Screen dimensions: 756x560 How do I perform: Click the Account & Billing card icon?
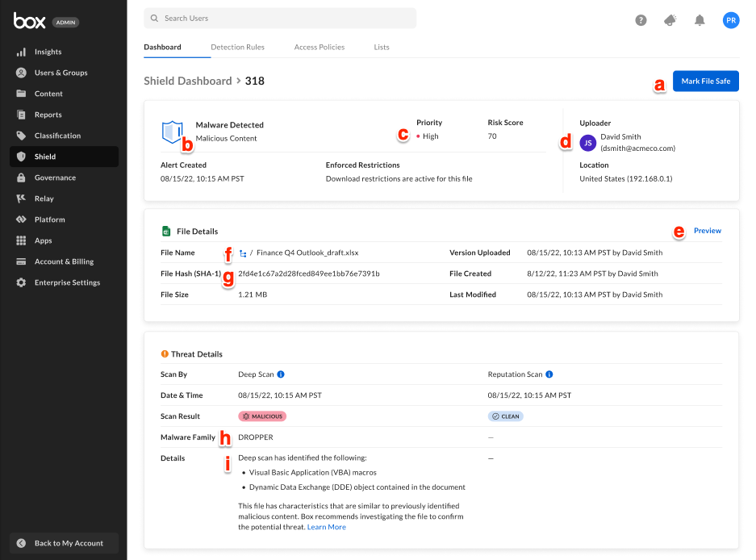[x=21, y=261]
